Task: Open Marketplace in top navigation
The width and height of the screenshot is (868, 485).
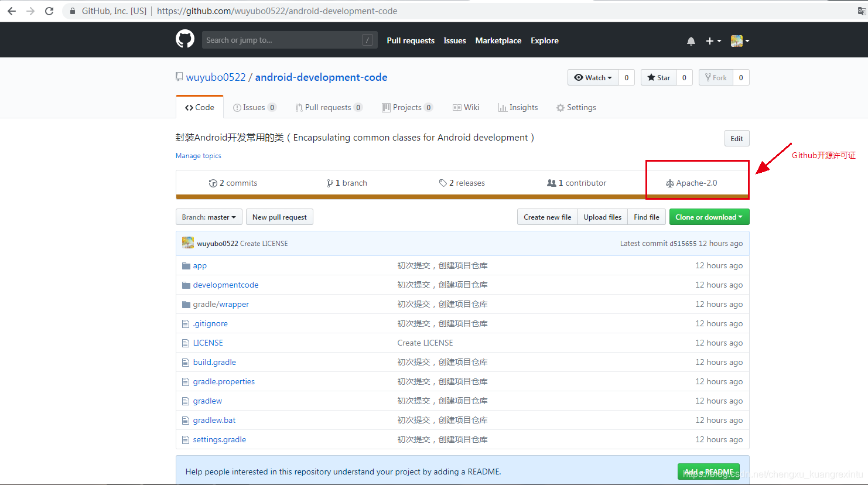Action: click(x=498, y=40)
